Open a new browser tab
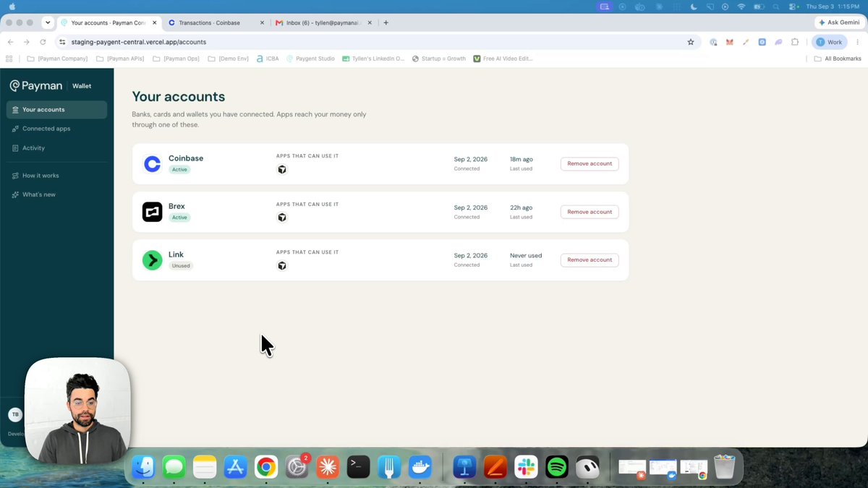This screenshot has width=868, height=488. click(386, 22)
